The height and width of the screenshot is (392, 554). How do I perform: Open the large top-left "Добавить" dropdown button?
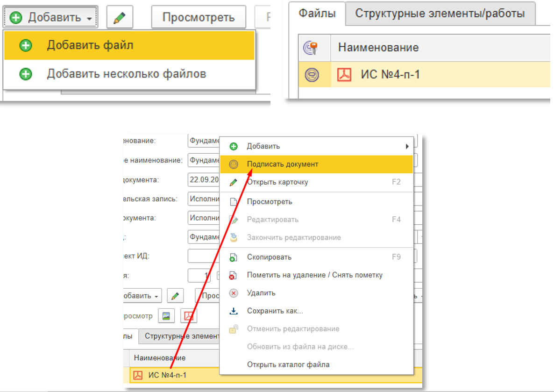(x=51, y=18)
